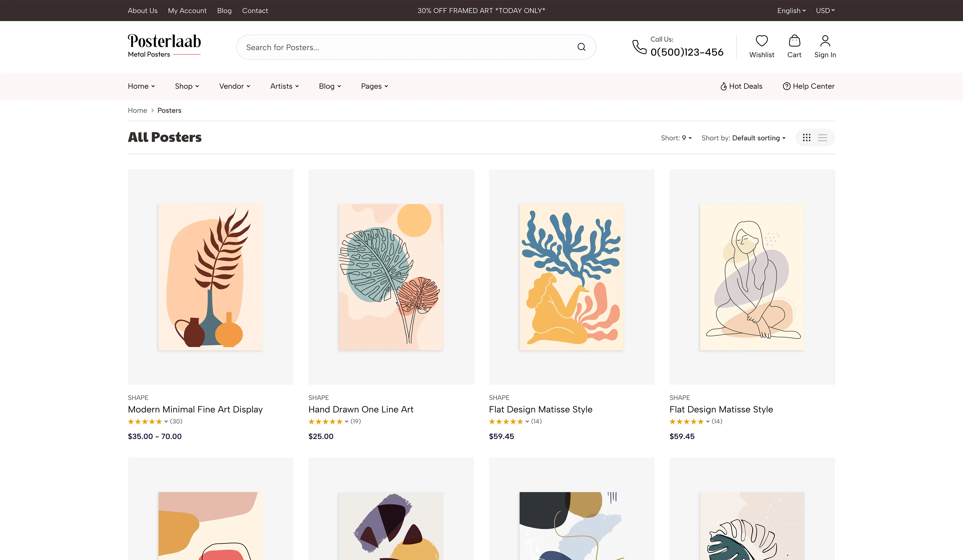
Task: Open Contact in top bar
Action: pyautogui.click(x=255, y=11)
